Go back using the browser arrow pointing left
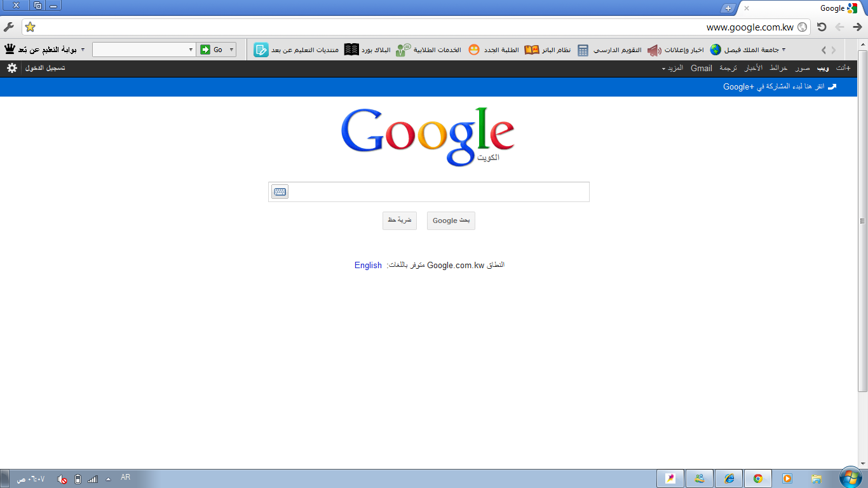The width and height of the screenshot is (868, 488). [839, 27]
